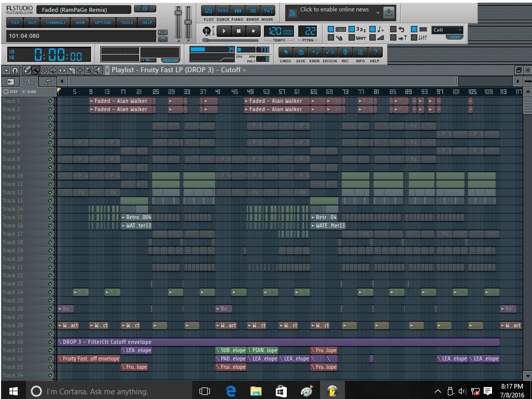Open the Playlist window via P.LIST icon
532x399 pixels.
click(x=209, y=10)
